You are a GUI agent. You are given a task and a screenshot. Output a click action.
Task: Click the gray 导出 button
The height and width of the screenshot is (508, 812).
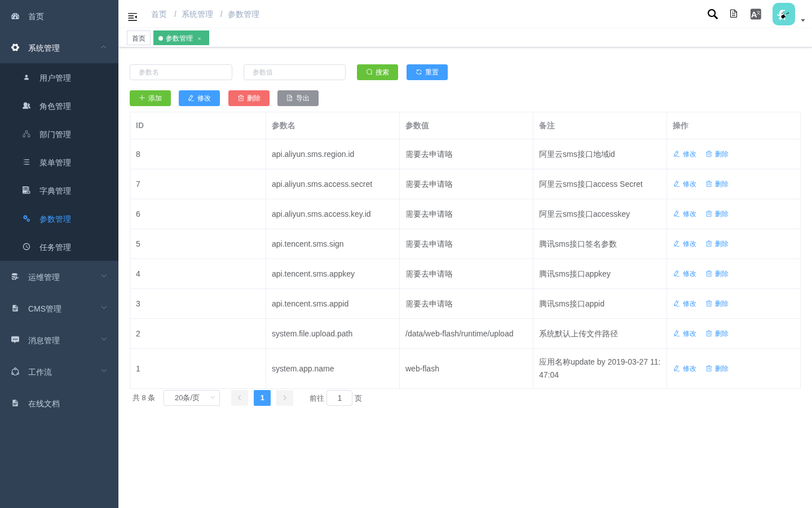(x=298, y=98)
